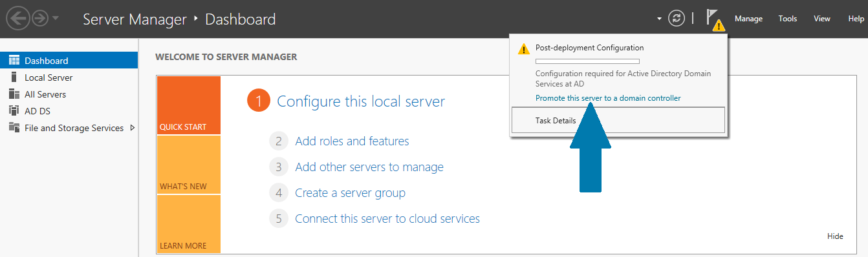Viewport: 868px width, 257px height.
Task: Click the Local Server icon in the sidebar
Action: [14, 77]
